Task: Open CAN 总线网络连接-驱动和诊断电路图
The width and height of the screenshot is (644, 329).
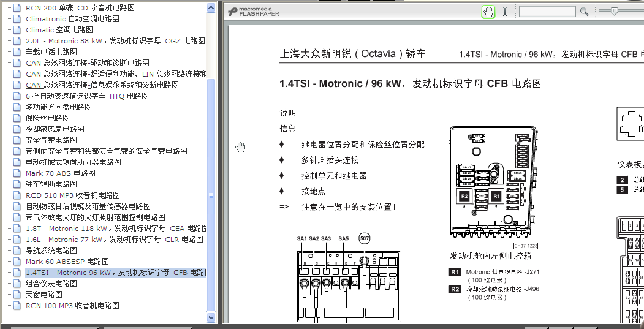Action: [88, 63]
